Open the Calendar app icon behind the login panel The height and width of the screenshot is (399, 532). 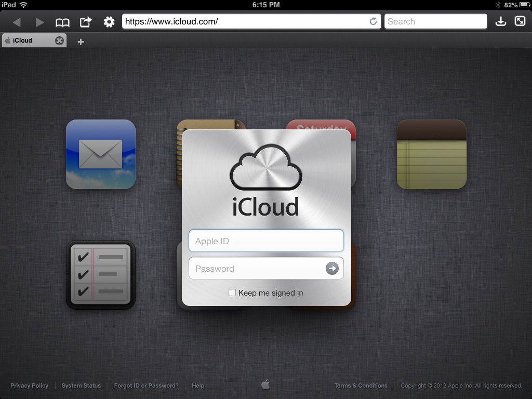tap(321, 125)
